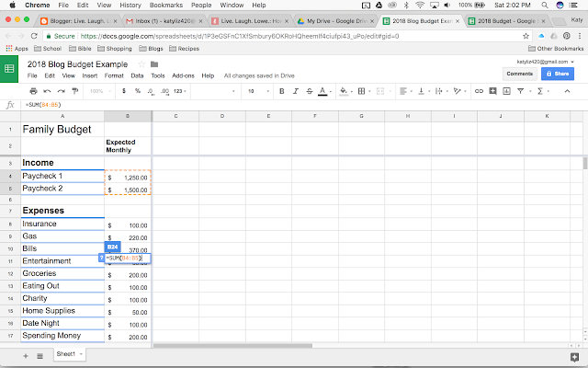This screenshot has width=588, height=368.
Task: Decrease decimal places
Action: (151, 91)
